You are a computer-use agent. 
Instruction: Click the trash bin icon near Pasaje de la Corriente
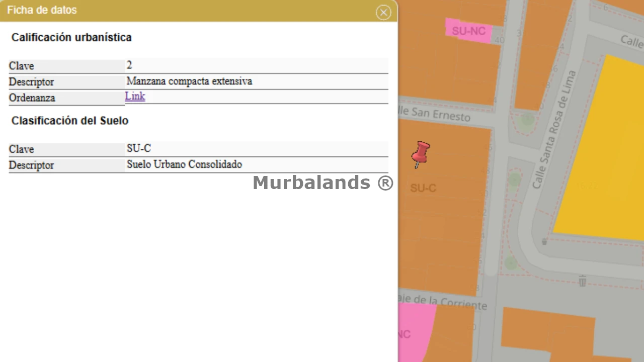click(x=582, y=281)
